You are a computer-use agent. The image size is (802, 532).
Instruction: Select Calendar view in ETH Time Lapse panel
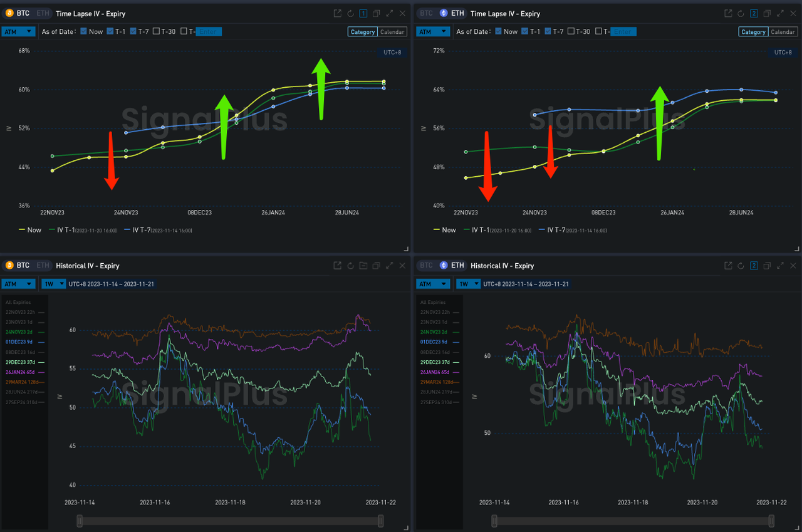click(x=783, y=32)
